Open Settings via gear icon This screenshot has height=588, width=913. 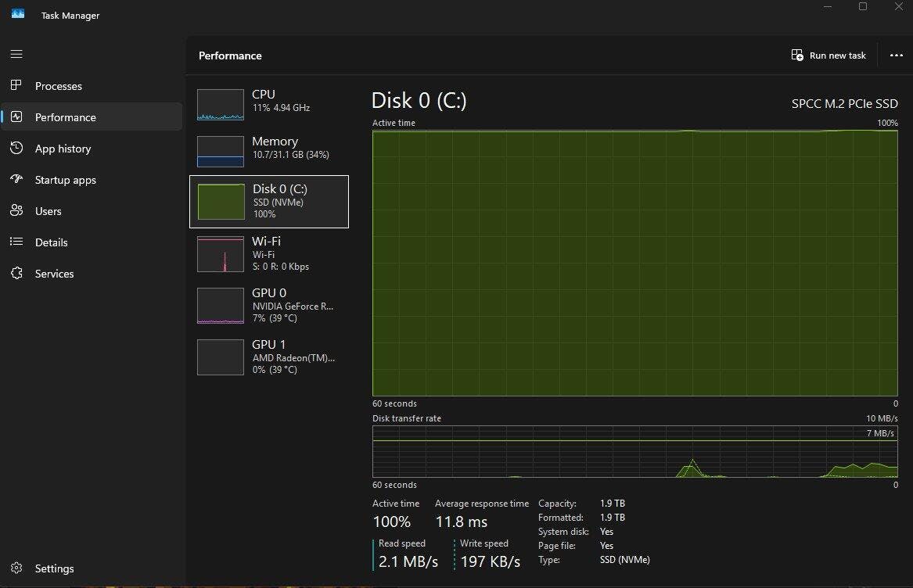(x=16, y=568)
